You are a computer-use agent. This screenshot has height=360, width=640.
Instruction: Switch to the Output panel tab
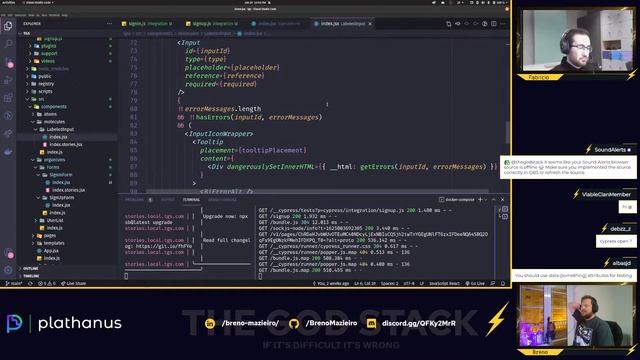click(167, 200)
